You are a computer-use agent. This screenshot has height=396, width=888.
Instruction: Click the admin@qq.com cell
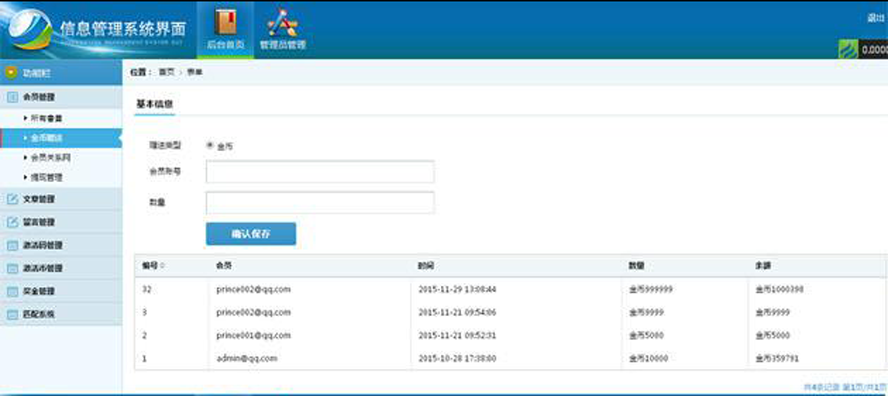[246, 359]
